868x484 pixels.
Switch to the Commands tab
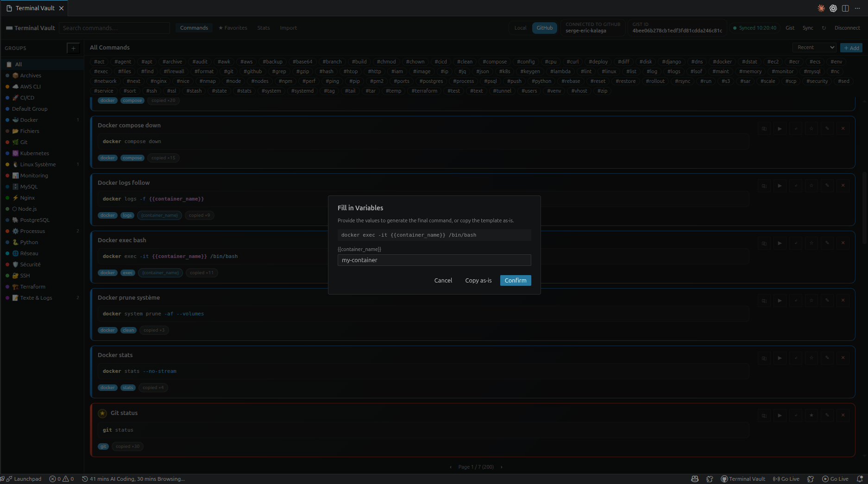click(x=194, y=28)
